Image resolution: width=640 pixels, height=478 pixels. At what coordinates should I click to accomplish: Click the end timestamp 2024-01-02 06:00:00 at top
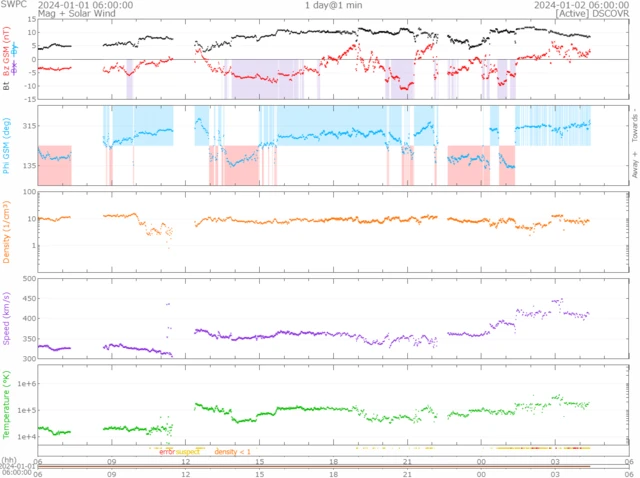595,5
